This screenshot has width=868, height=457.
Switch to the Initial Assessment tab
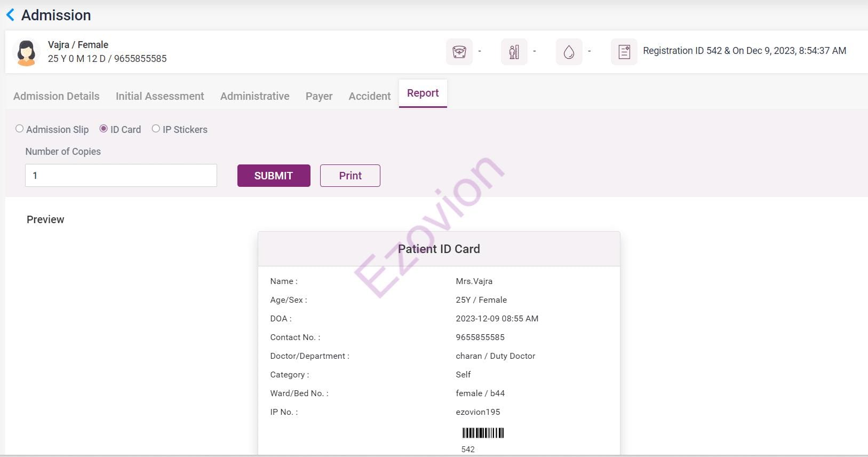(x=160, y=96)
